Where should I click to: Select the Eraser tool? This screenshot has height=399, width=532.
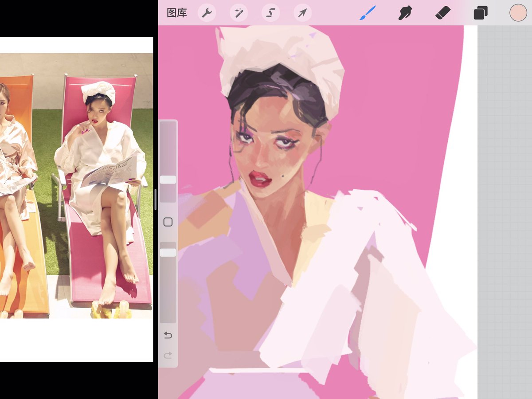click(x=443, y=13)
